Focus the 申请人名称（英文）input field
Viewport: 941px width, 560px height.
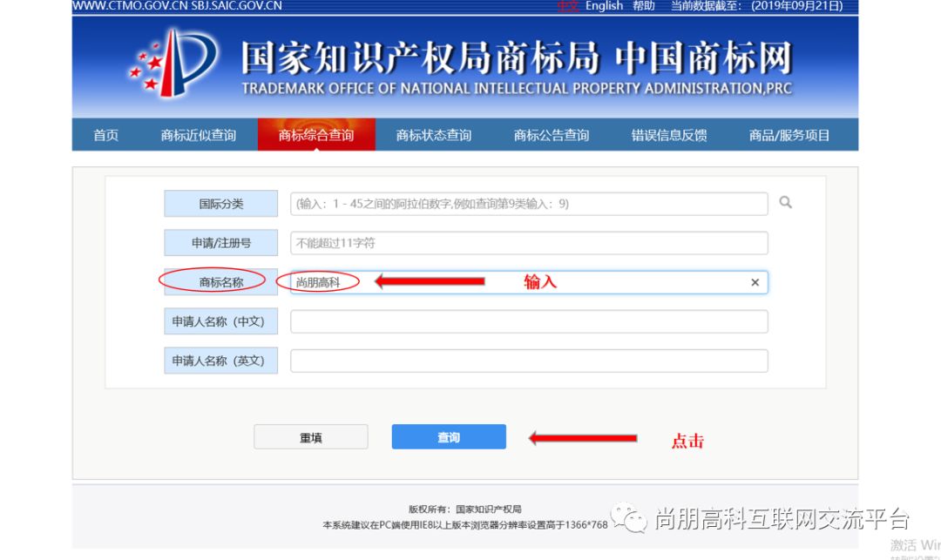(529, 361)
